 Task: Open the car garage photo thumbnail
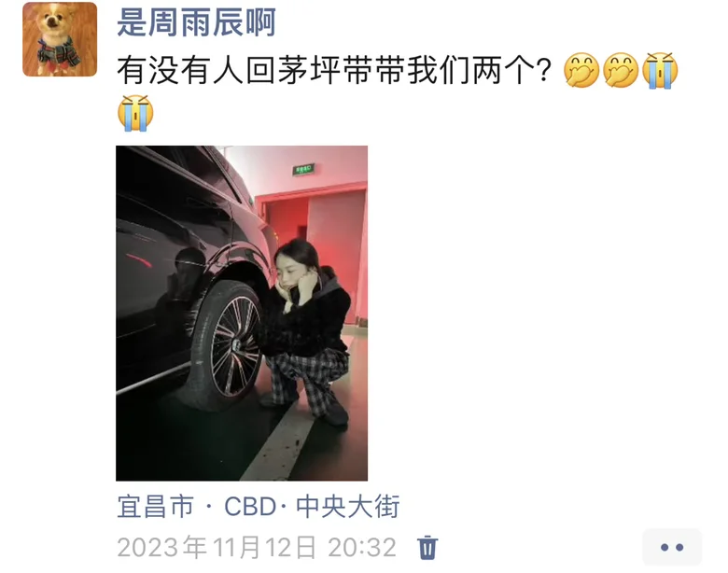tap(242, 313)
